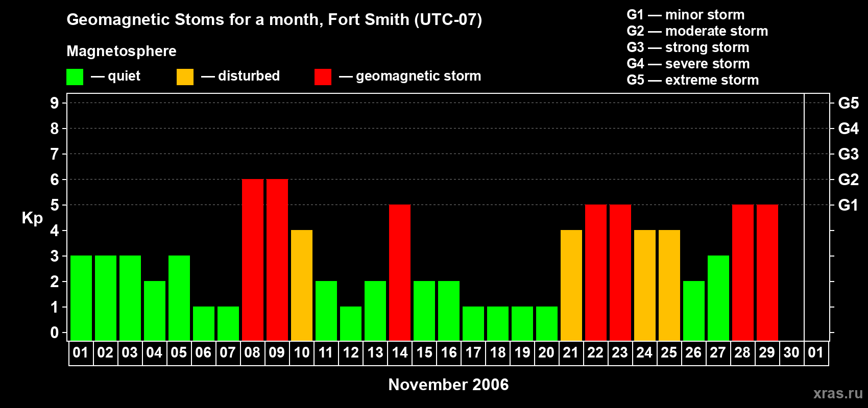
Task: Click the 'disturbed' legend text
Action: pos(249,76)
